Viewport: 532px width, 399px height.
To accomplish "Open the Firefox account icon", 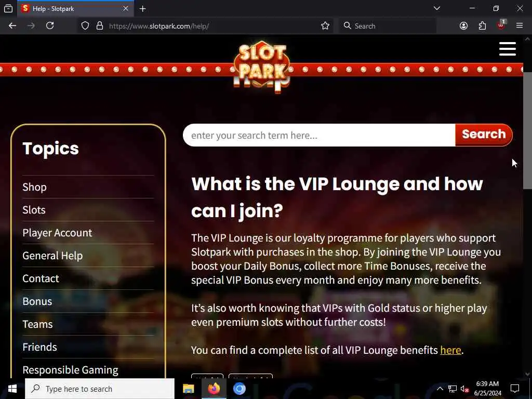I will coord(463,26).
